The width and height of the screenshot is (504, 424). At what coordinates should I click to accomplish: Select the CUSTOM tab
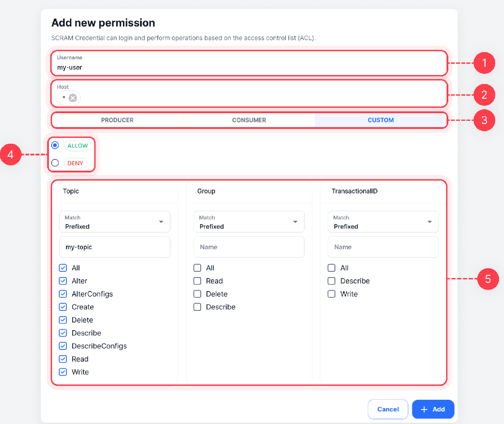(381, 120)
